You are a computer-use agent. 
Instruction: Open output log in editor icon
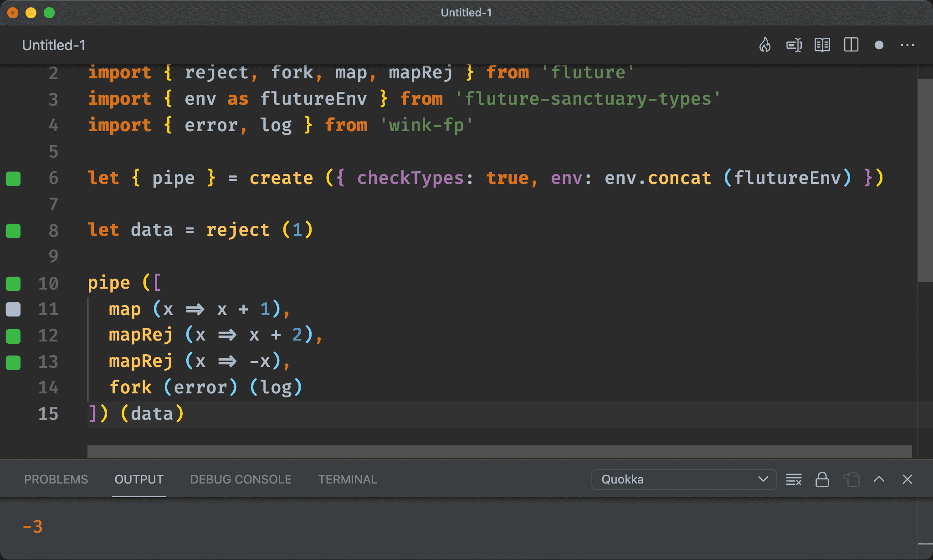851,479
